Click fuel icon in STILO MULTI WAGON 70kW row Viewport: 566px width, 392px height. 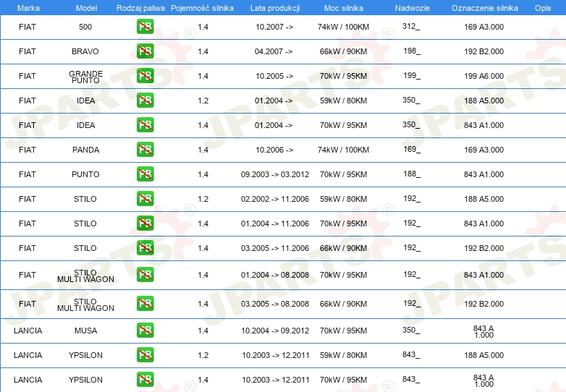(145, 274)
